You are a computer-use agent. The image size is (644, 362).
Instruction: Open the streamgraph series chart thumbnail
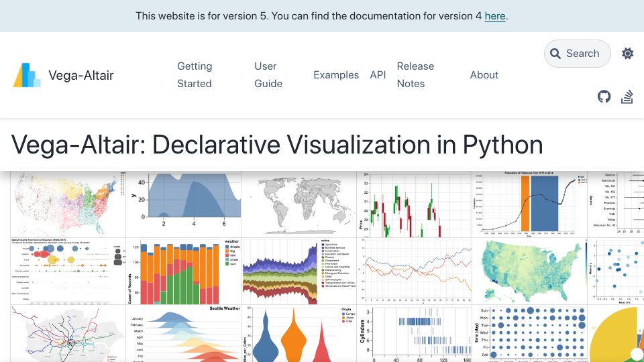[x=299, y=271]
